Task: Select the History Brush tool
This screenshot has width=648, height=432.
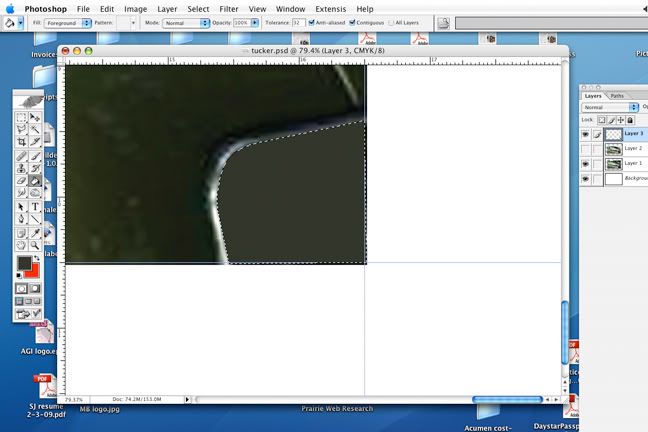Action: [x=35, y=168]
